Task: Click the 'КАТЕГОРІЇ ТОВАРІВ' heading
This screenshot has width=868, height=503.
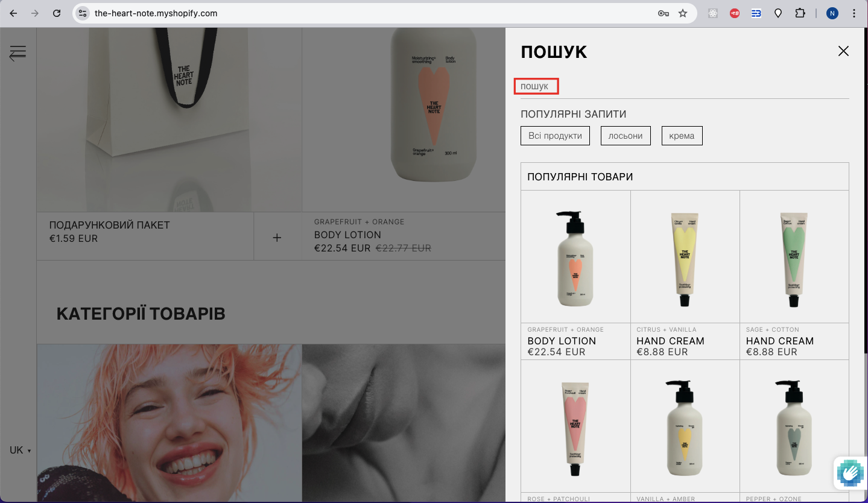Action: tap(141, 314)
